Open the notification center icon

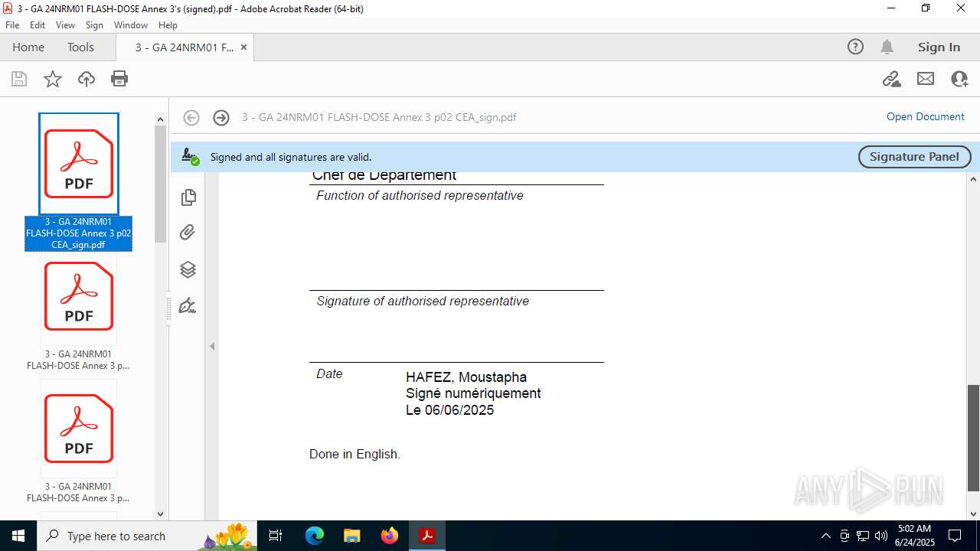point(955,536)
